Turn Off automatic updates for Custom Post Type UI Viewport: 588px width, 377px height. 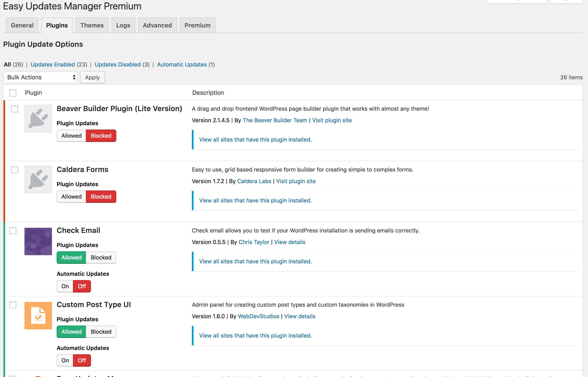pyautogui.click(x=82, y=360)
